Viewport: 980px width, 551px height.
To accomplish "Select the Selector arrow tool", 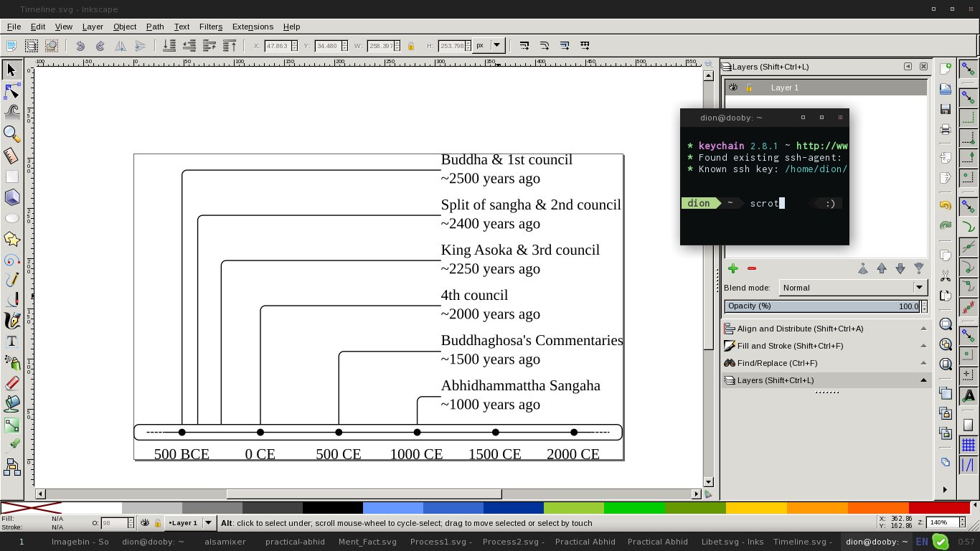I will (x=11, y=70).
